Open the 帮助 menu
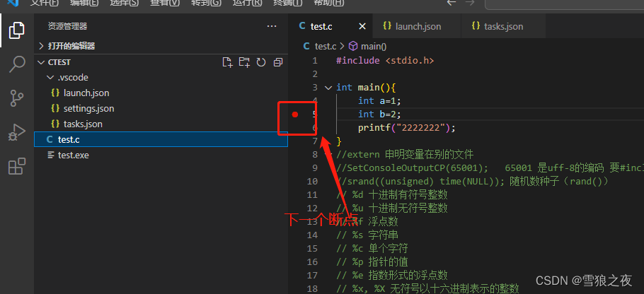 [x=329, y=3]
